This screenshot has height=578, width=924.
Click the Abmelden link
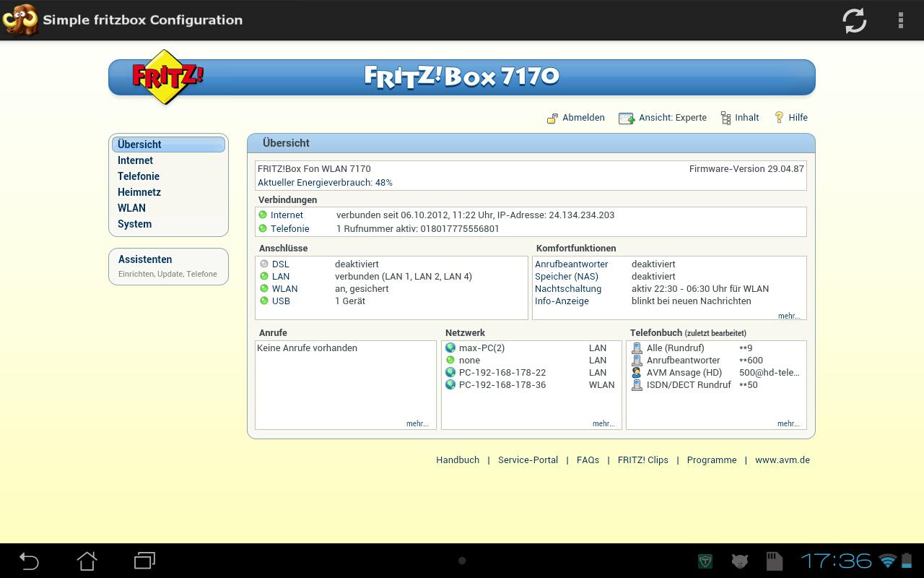coord(583,118)
